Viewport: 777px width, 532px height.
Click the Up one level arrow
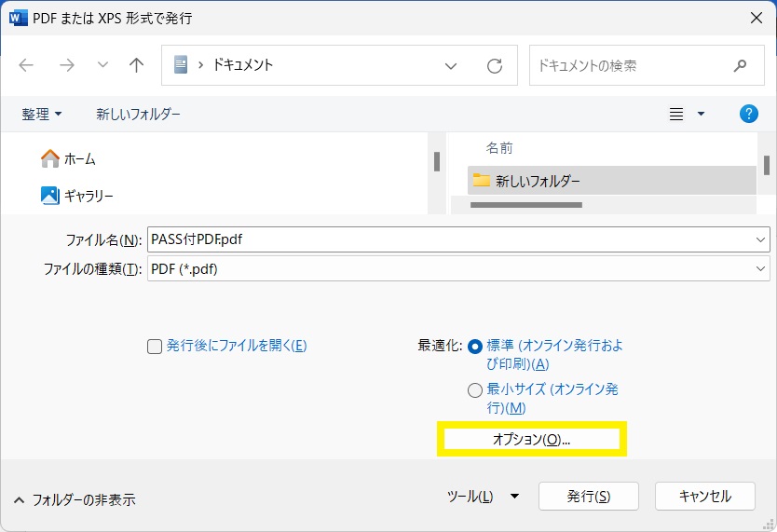(x=137, y=65)
